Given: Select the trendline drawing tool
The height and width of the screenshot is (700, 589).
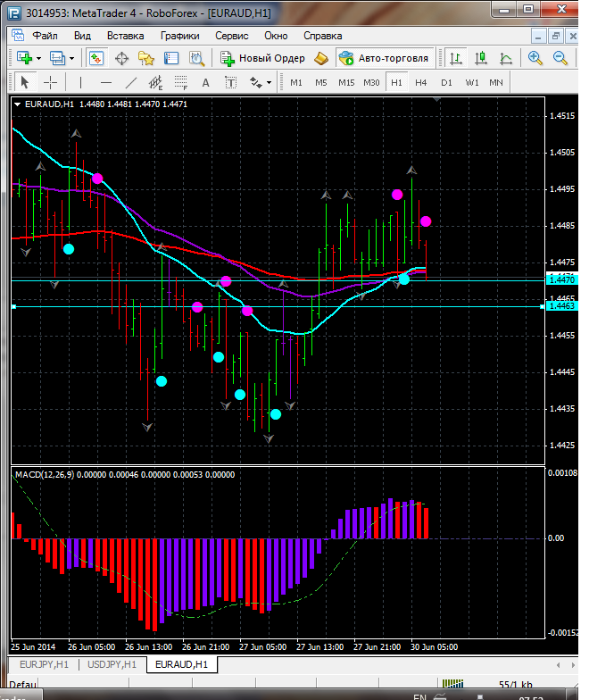Looking at the screenshot, I should coord(131,82).
